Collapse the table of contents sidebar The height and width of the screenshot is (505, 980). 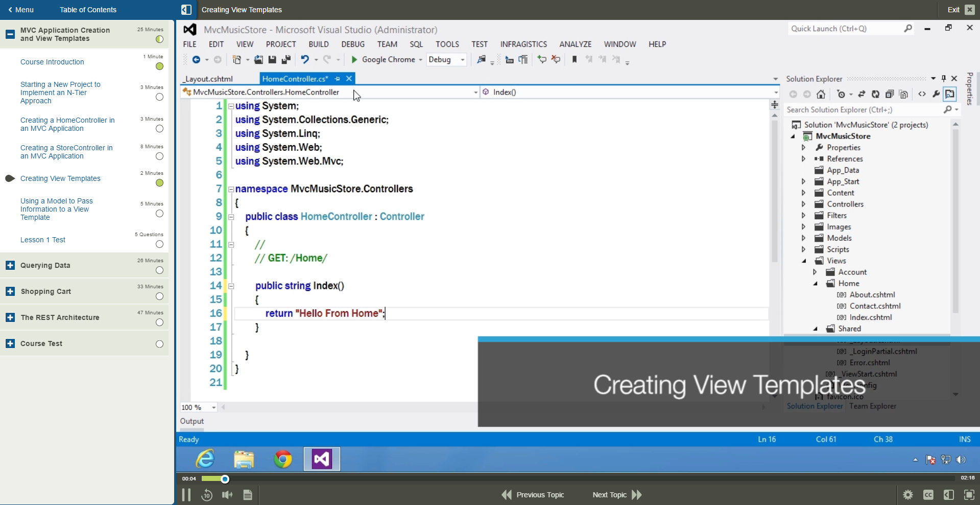click(186, 10)
